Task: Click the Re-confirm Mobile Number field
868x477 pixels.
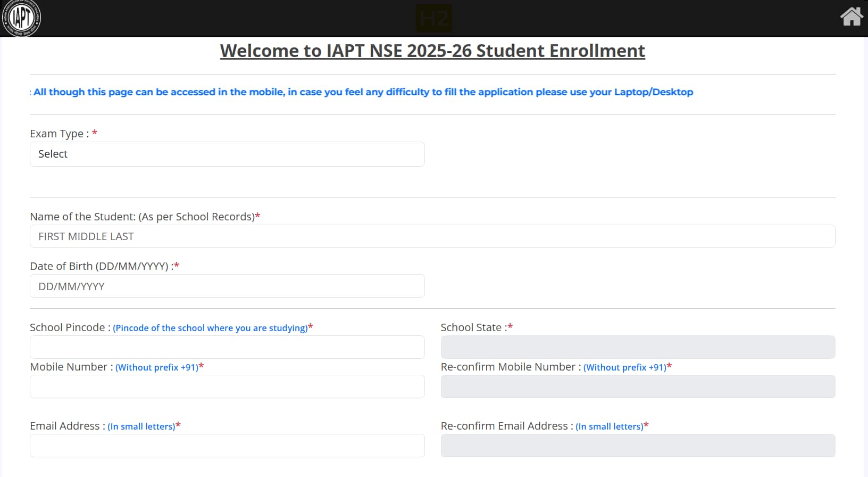Action: click(x=638, y=386)
